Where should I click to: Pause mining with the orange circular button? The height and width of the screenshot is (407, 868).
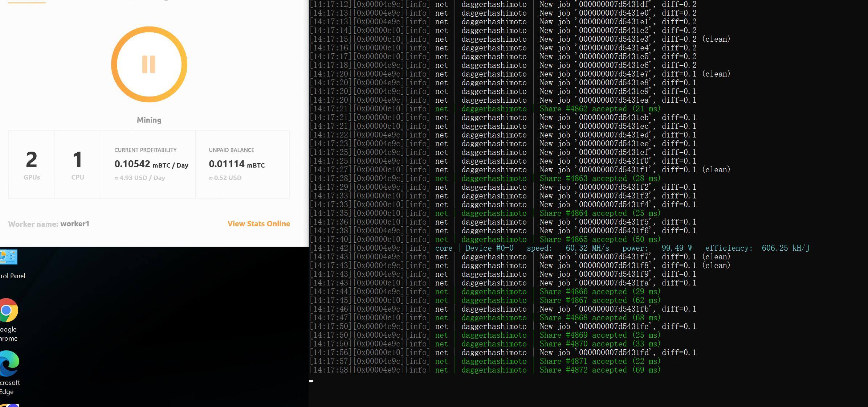point(149,65)
